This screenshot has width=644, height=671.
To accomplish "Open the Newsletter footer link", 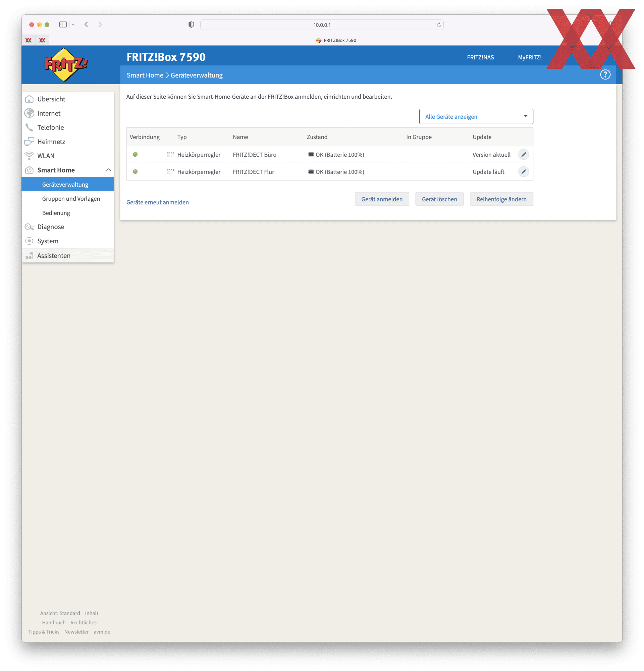I will click(x=76, y=632).
